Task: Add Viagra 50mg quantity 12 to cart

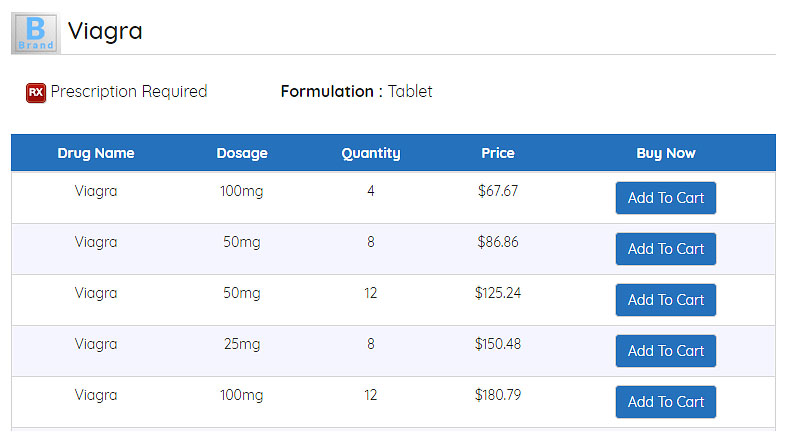Action: pos(666,300)
